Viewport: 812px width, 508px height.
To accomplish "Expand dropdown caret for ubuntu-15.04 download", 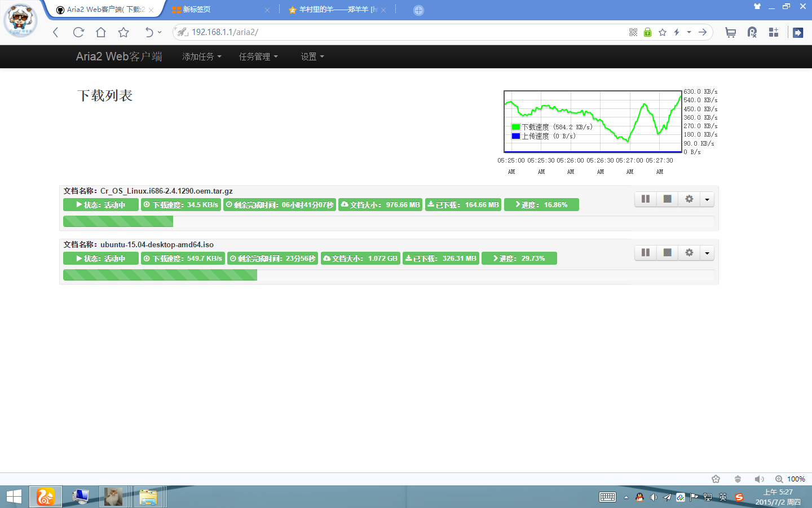I will [707, 253].
